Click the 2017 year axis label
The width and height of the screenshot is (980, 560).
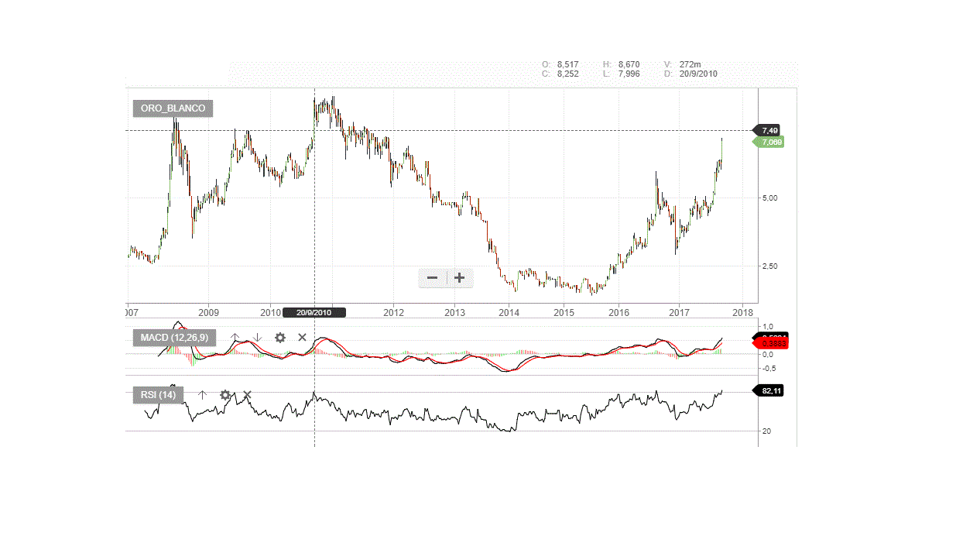tap(679, 313)
